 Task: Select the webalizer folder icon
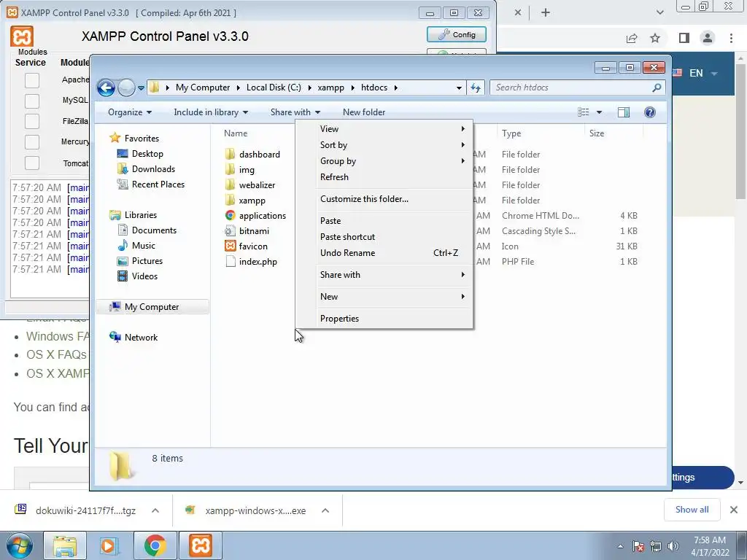[230, 184]
